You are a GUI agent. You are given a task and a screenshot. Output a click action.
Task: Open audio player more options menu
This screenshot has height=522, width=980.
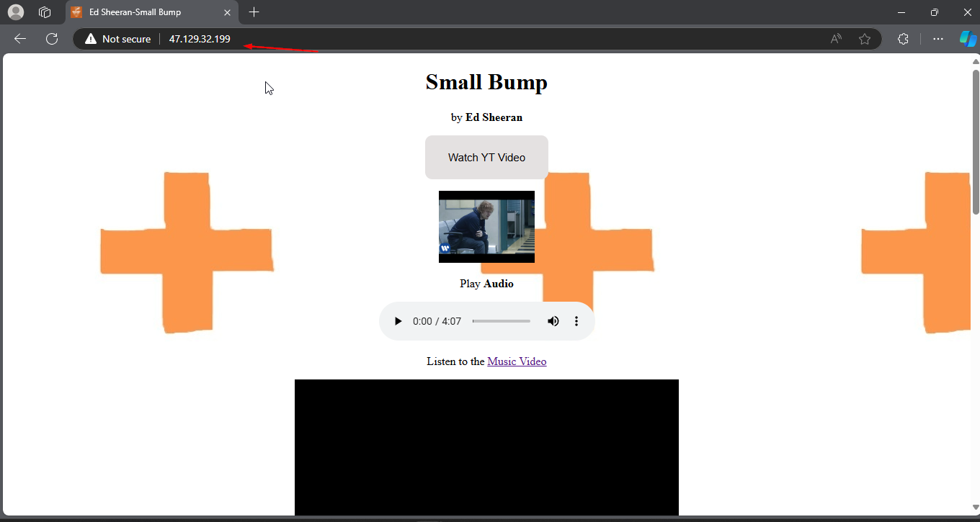tap(576, 321)
